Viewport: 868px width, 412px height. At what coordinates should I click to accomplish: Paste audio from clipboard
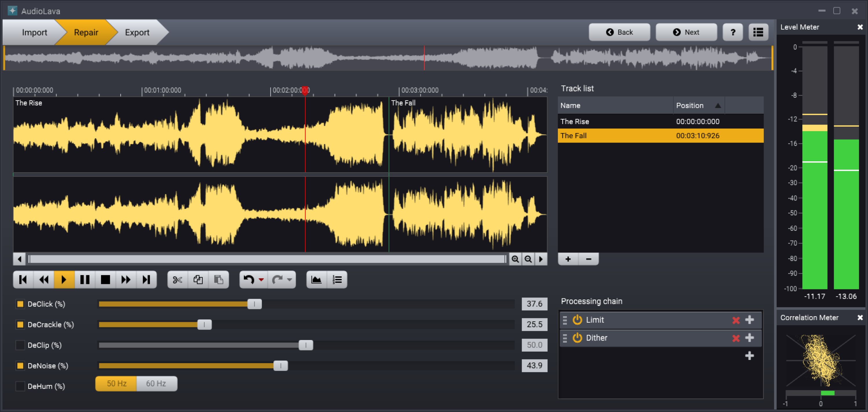(219, 279)
